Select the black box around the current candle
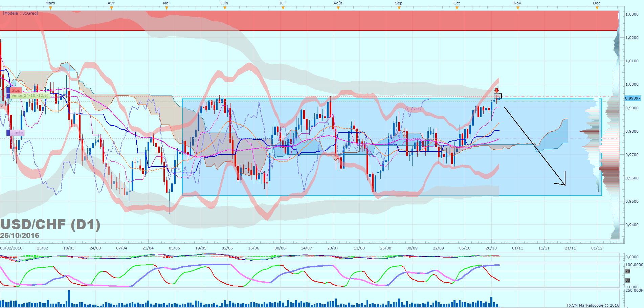The height and width of the screenshot is (308, 644). tap(497, 96)
